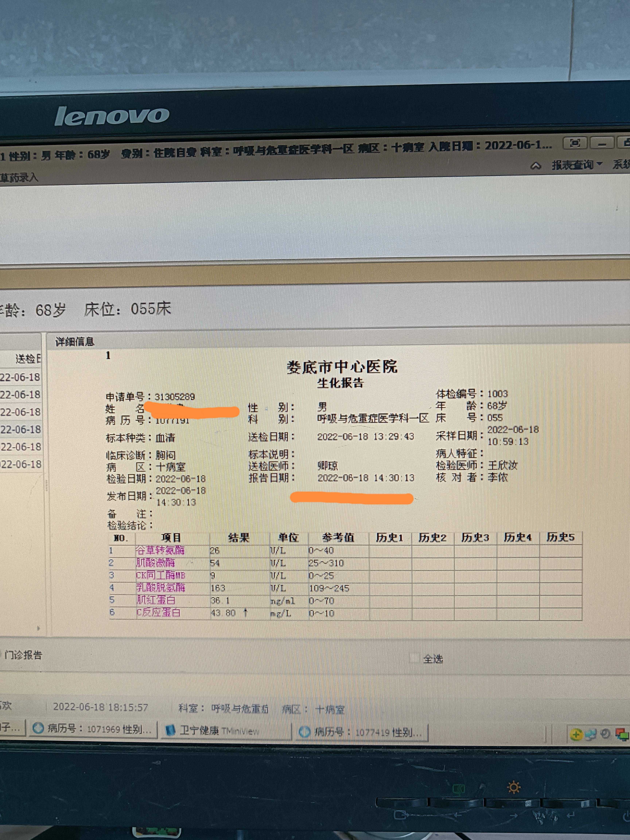Switch to the 详细信息 tab
Image resolution: width=630 pixels, height=840 pixels.
[x=75, y=342]
